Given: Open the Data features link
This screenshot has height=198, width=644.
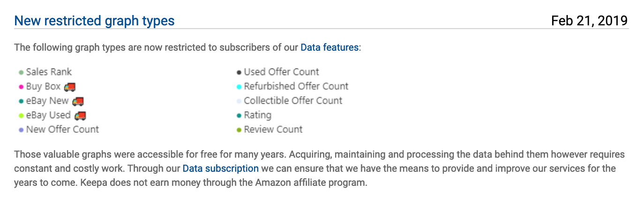Looking at the screenshot, I should 329,47.
